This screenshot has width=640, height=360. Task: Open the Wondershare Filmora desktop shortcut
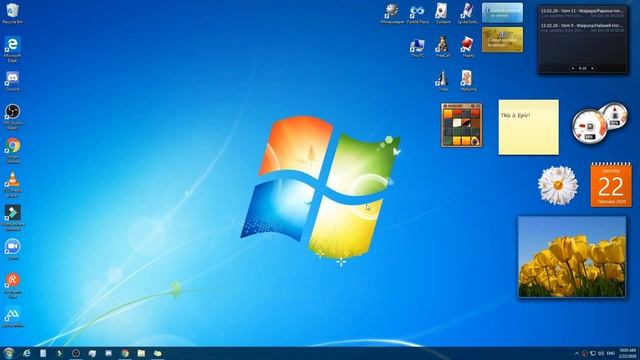pos(12,218)
